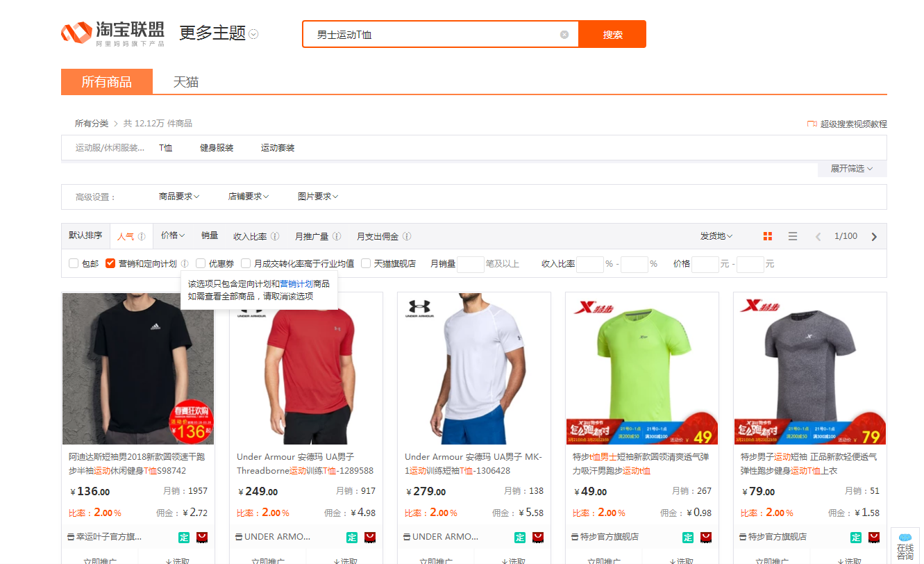Select the T恤 category filter
Image resolution: width=924 pixels, height=564 pixels.
pyautogui.click(x=165, y=148)
